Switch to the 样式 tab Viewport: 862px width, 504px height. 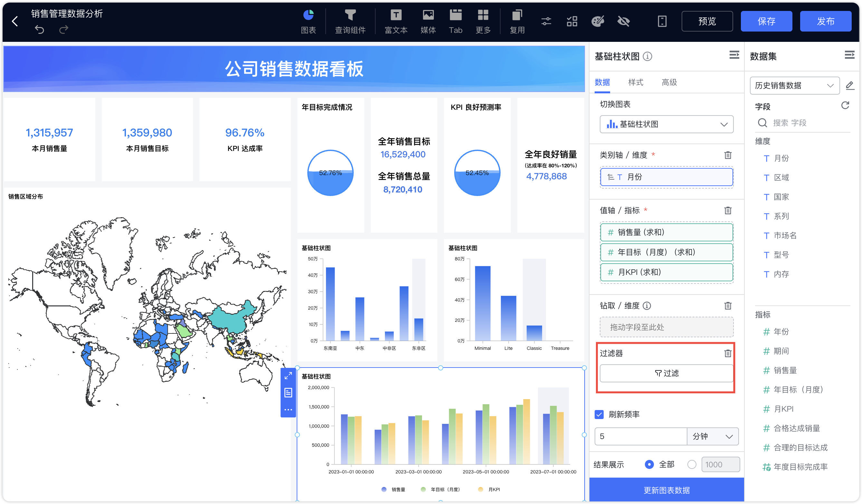click(636, 82)
